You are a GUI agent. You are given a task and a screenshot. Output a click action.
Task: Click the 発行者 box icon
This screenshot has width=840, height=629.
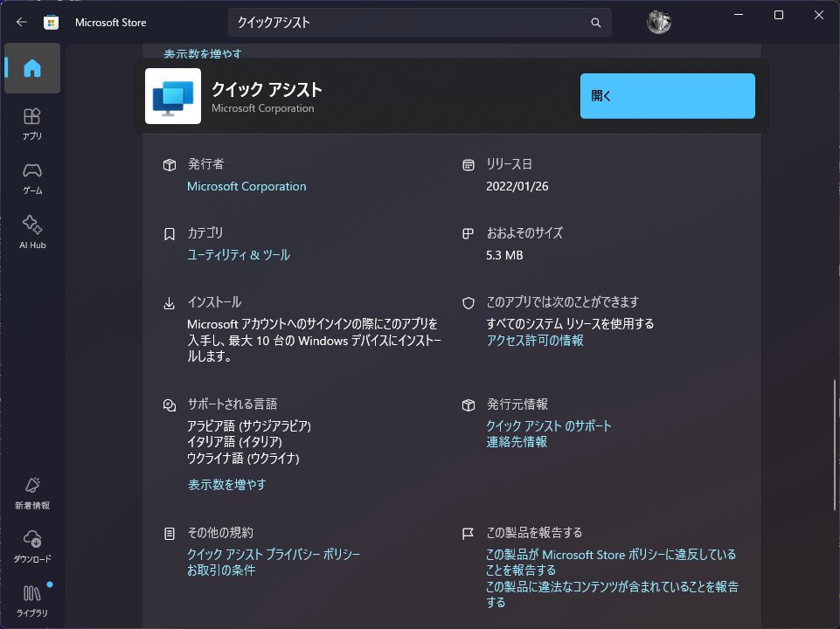pyautogui.click(x=170, y=165)
